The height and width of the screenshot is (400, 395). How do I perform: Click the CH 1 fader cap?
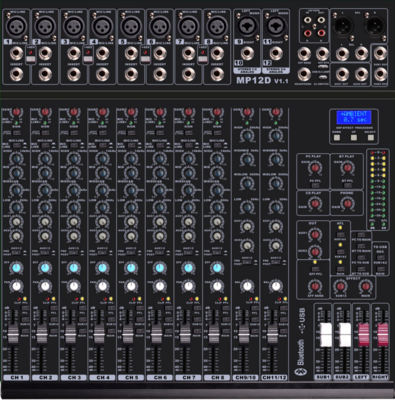[13, 333]
